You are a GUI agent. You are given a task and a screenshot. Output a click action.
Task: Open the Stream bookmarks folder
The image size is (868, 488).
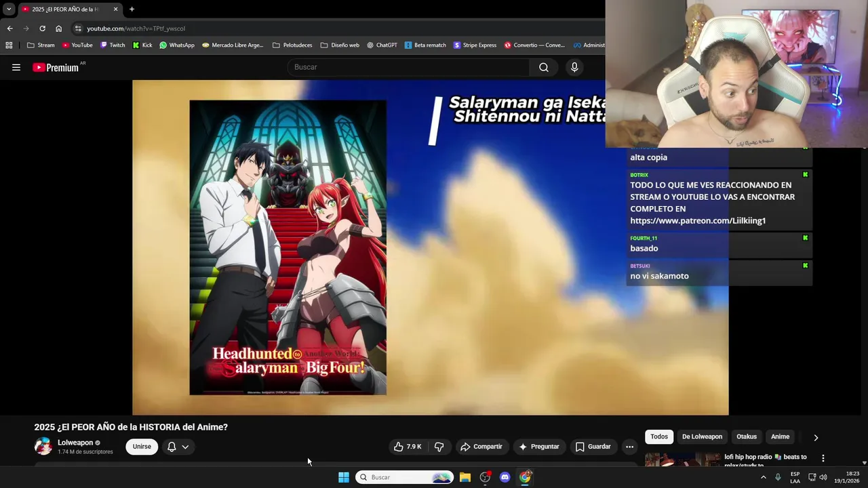click(x=41, y=45)
